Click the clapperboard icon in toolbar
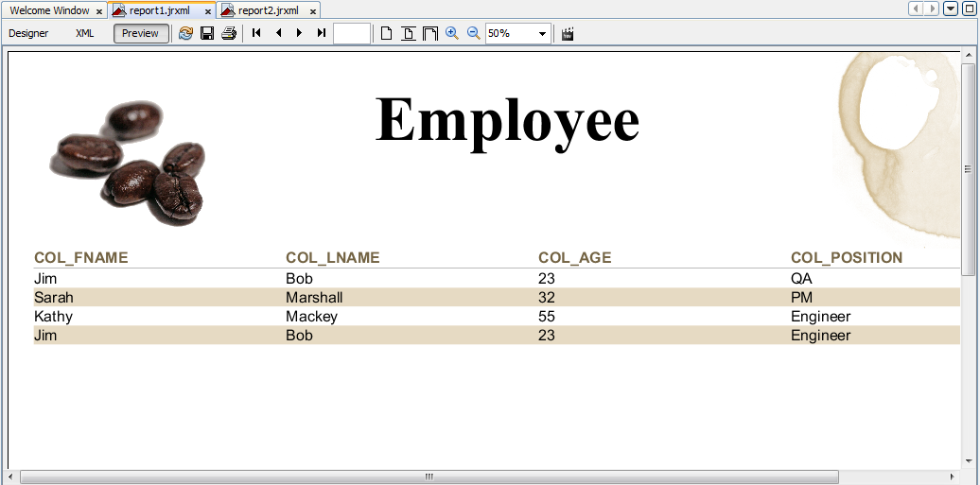 (x=568, y=34)
